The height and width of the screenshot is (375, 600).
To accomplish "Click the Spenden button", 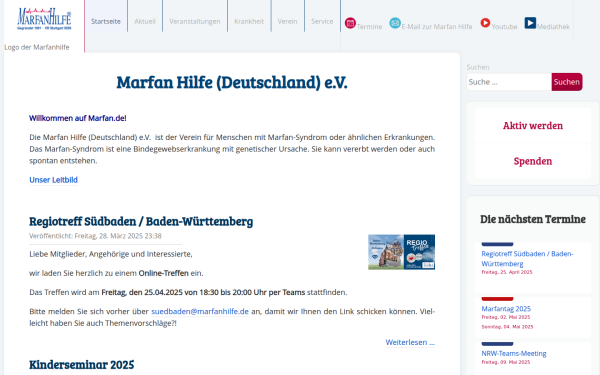I will [533, 161].
